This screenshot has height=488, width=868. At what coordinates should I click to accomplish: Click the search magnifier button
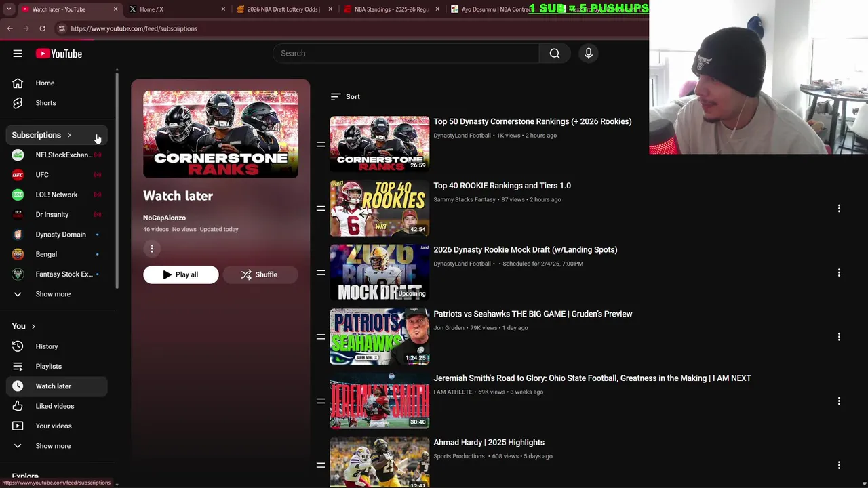[555, 54]
